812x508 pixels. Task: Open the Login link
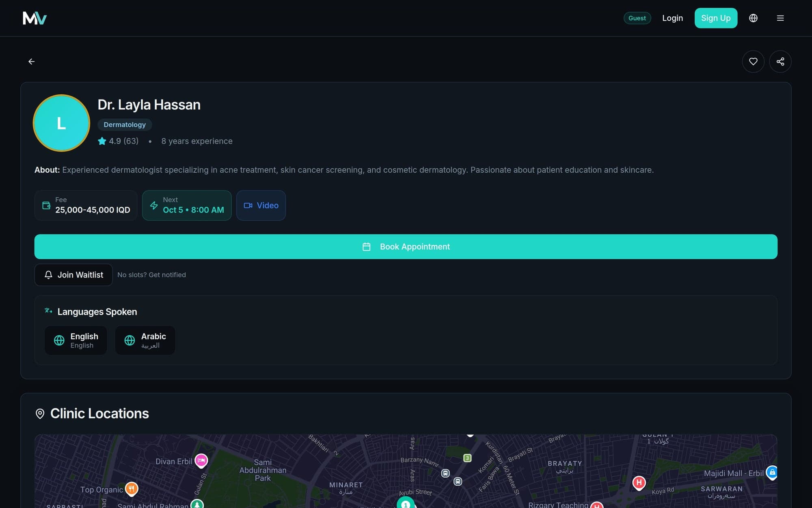[672, 18]
